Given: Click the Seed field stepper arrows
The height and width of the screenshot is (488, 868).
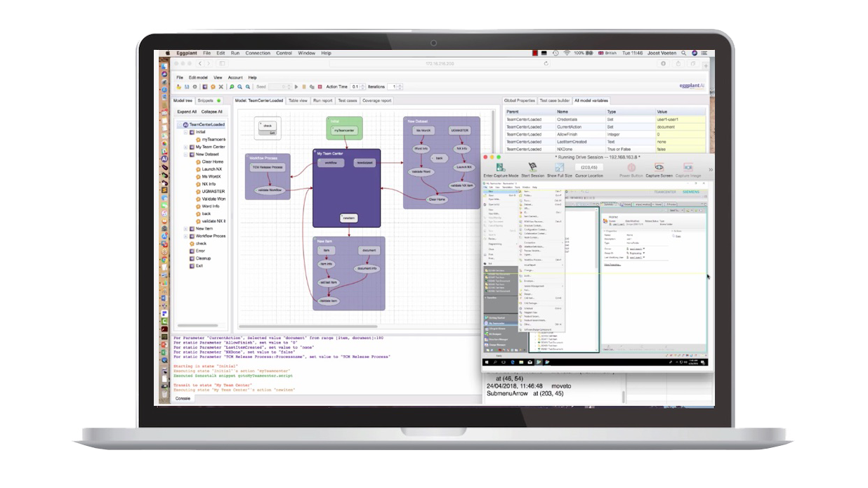Looking at the screenshot, I should tap(289, 86).
